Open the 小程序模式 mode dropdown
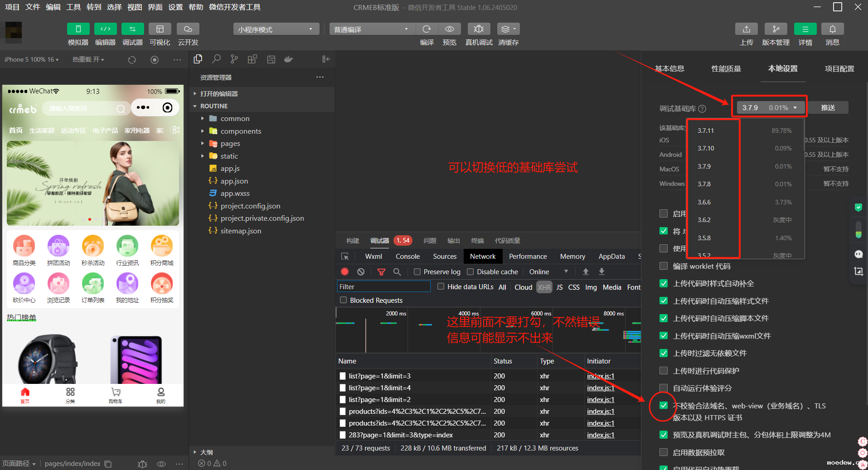 [276, 29]
